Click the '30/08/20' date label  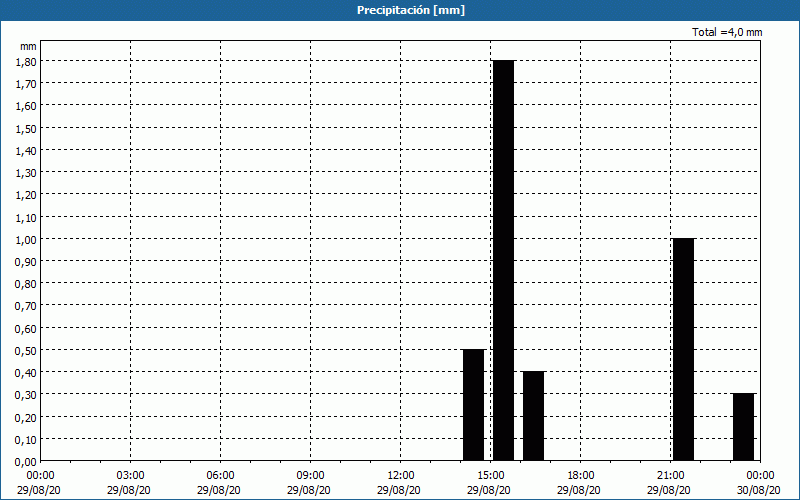759,490
